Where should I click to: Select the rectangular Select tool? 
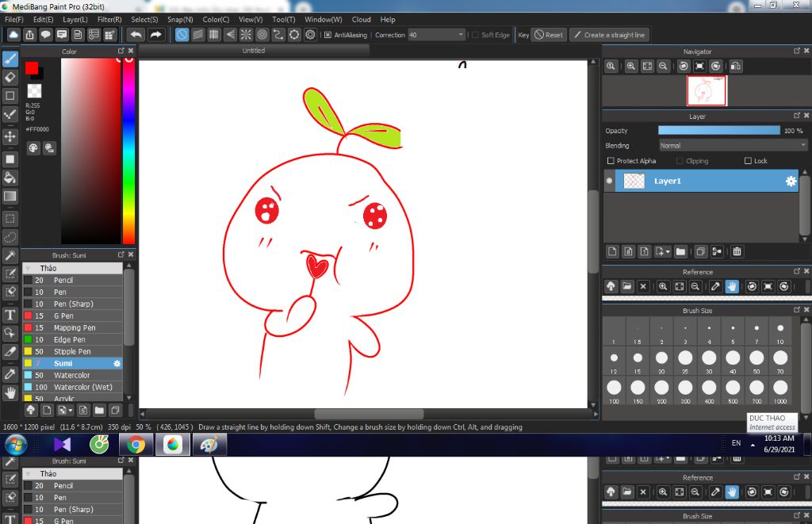click(10, 219)
